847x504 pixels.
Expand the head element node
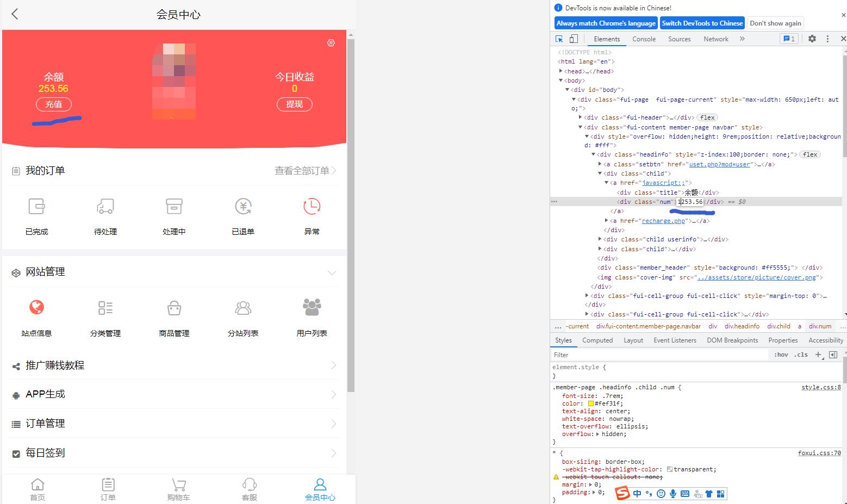(560, 71)
